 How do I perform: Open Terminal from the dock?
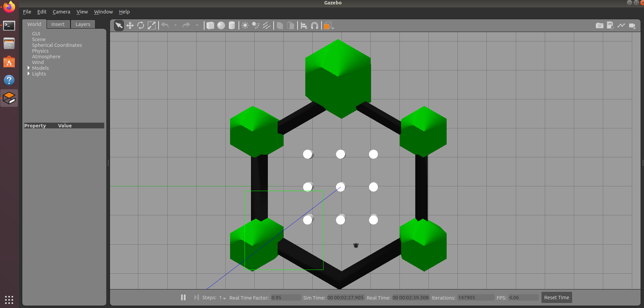pos(9,26)
